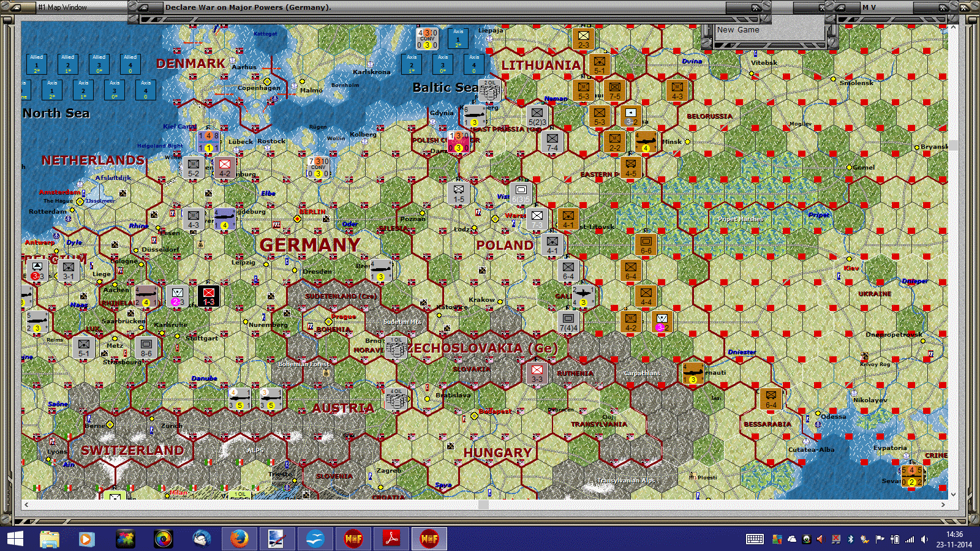Select the bomber unit in the Rhineland
The height and width of the screenshot is (551, 980).
(146, 296)
